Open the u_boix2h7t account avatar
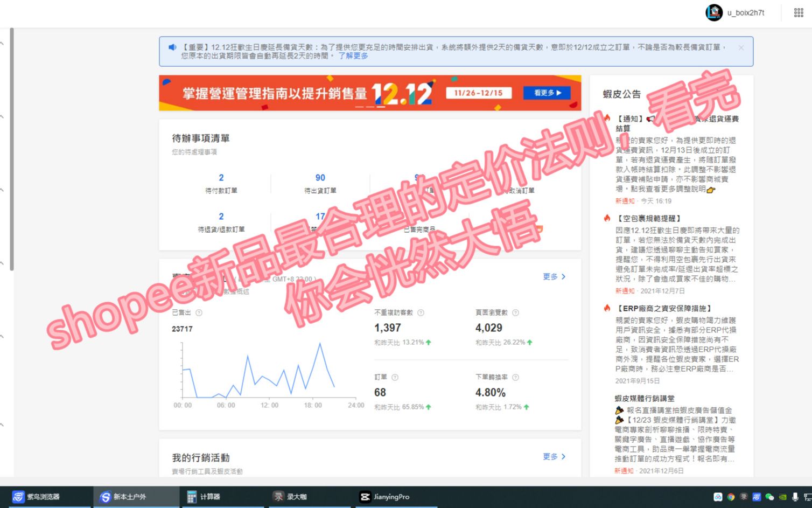This screenshot has height=508, width=812. [714, 12]
